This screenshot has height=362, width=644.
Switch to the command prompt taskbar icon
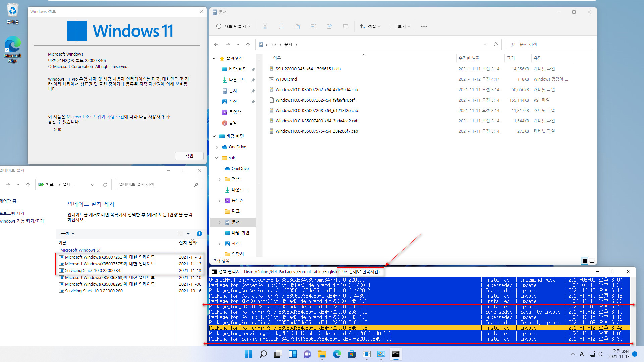click(x=396, y=354)
